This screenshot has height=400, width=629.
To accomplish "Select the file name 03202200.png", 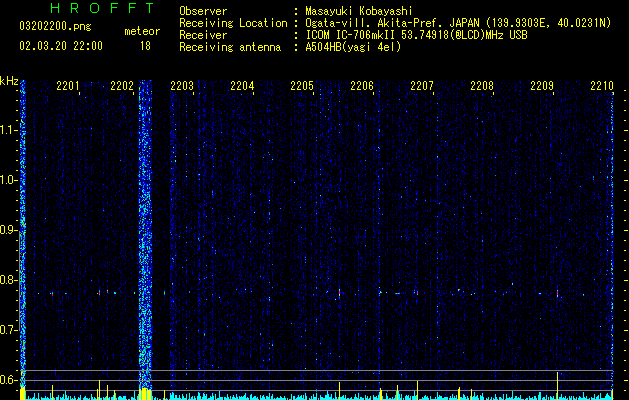I will coord(55,27).
